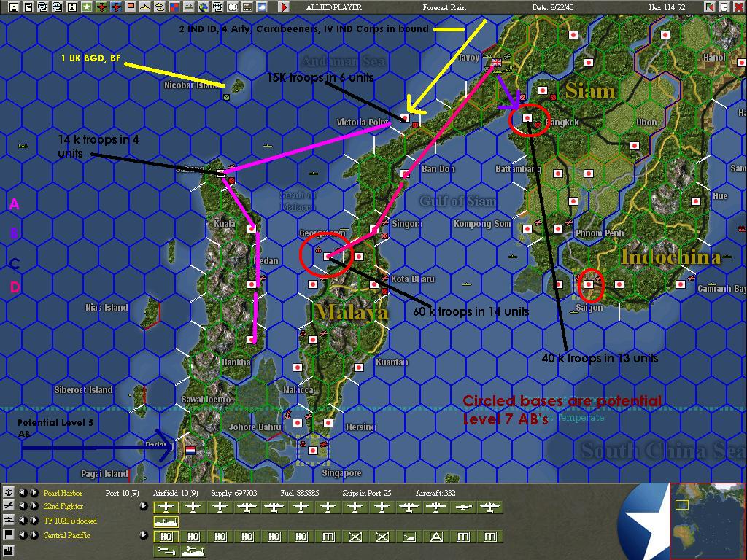Image resolution: width=747 pixels, height=560 pixels.
Task: Select the Japanese flag at Victoria Point
Action: [x=404, y=117]
